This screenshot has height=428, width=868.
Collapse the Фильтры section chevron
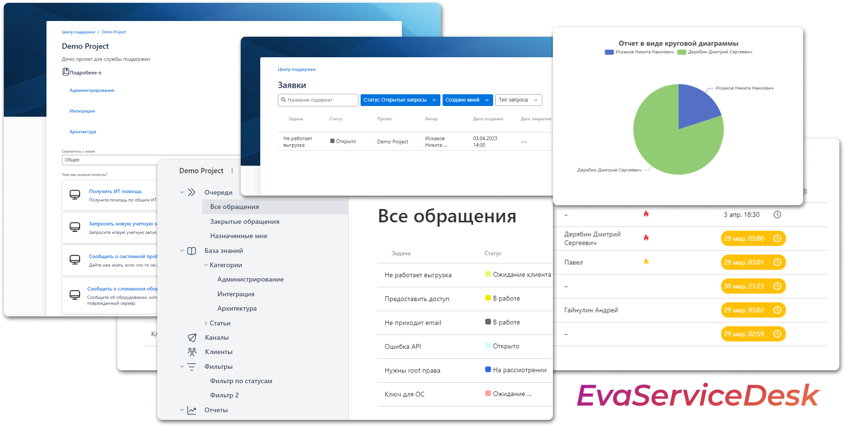(182, 366)
